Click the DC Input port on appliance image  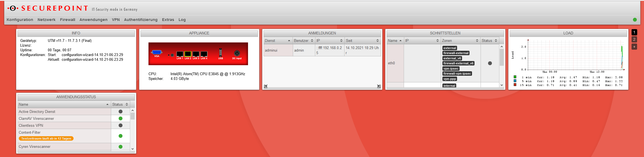(237, 53)
